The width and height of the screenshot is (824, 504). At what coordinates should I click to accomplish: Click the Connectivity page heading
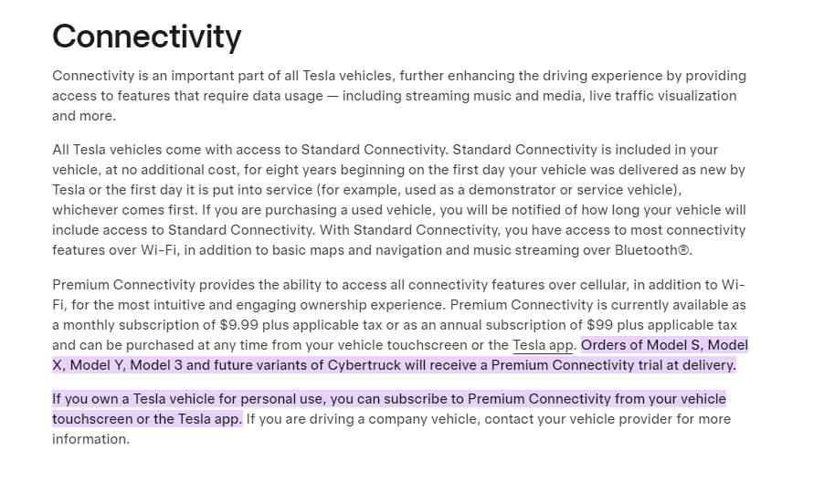point(146,37)
